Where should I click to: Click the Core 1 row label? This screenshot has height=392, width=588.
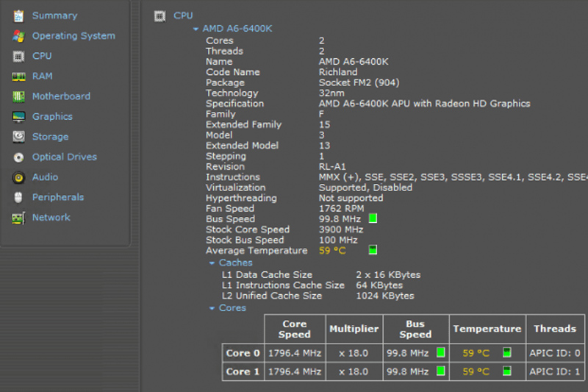pos(243,371)
